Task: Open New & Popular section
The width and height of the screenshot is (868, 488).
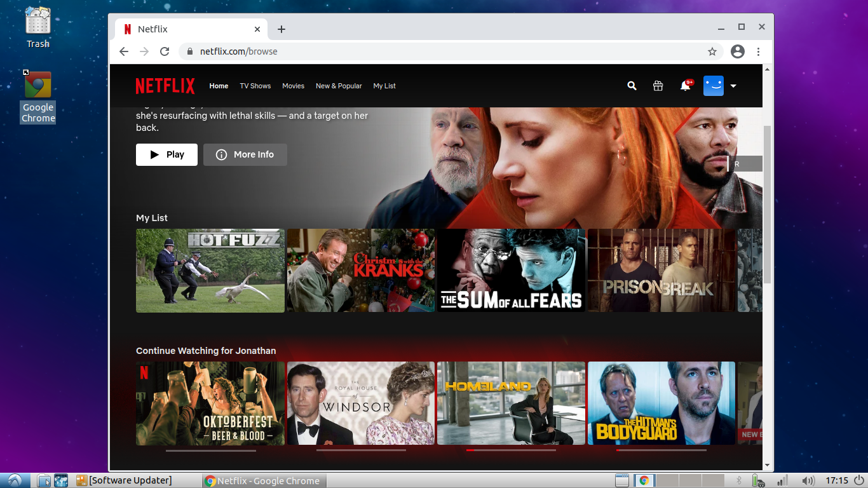Action: 339,86
